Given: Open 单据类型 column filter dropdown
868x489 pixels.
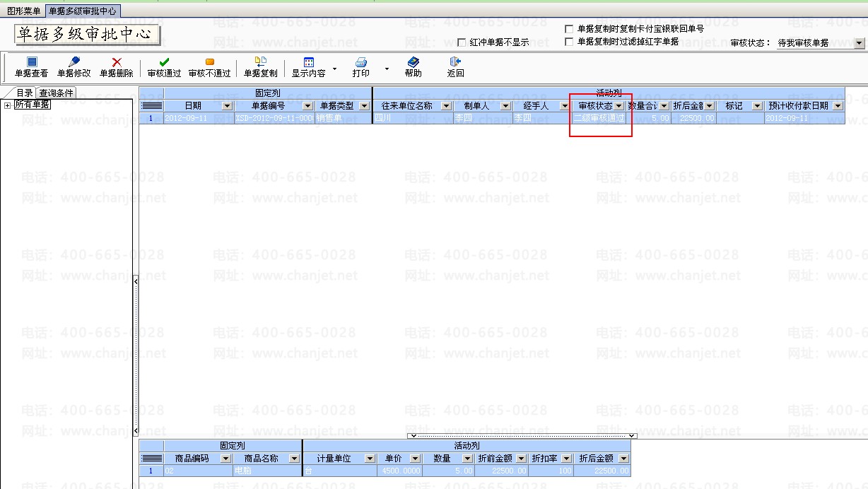Looking at the screenshot, I should (x=364, y=106).
